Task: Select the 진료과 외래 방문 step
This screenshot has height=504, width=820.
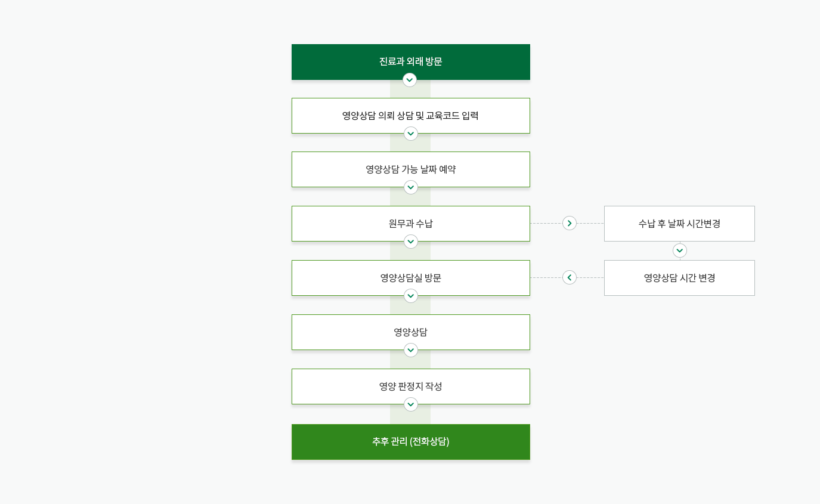Action: tap(410, 61)
